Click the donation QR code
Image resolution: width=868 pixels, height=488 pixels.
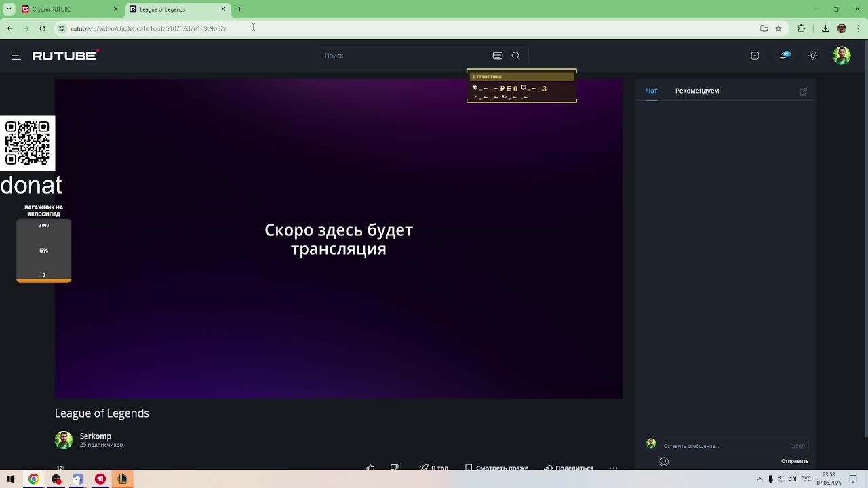point(27,143)
